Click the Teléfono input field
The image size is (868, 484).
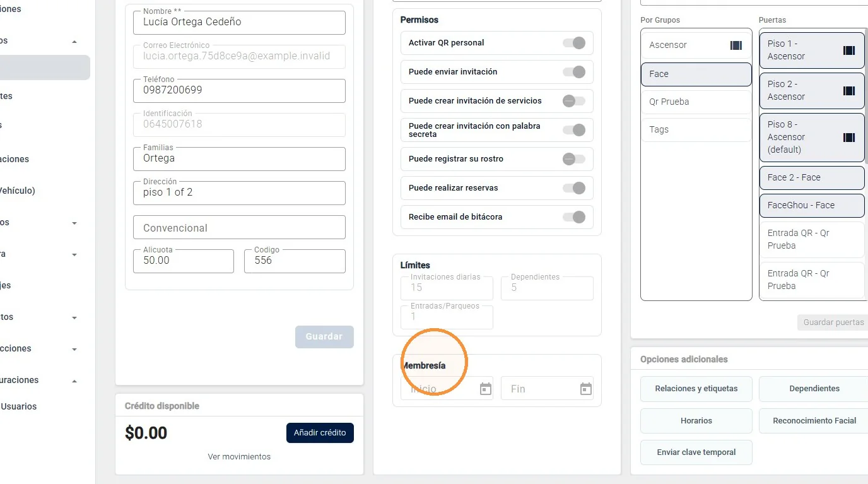[x=239, y=91]
